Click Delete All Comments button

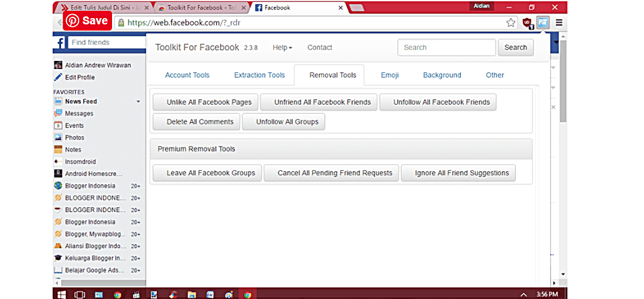(197, 122)
